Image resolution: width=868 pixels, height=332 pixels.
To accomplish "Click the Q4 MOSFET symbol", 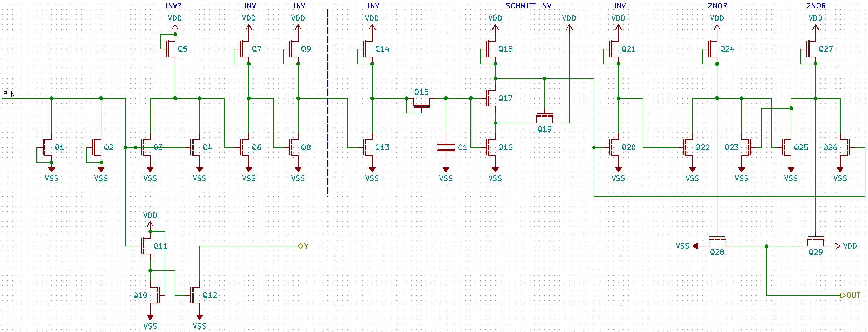I will (x=195, y=148).
